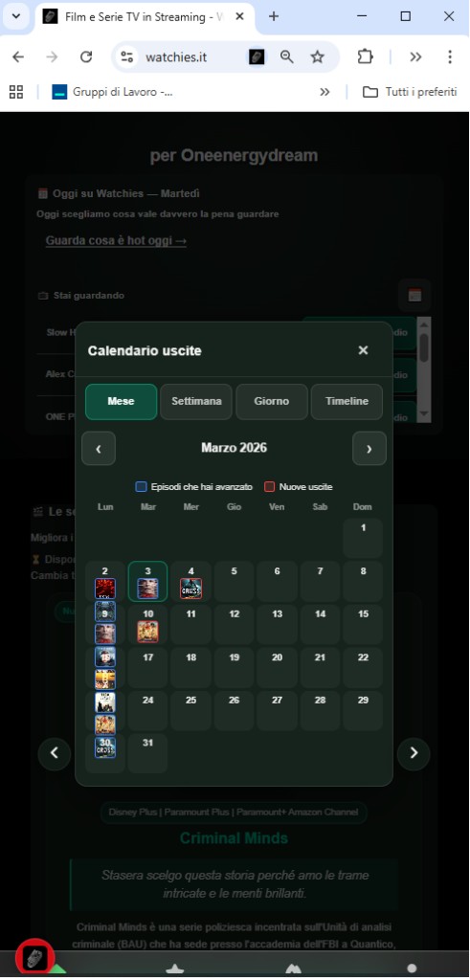The height and width of the screenshot is (980, 470).
Task: Select the Mese view tab
Action: tap(121, 401)
